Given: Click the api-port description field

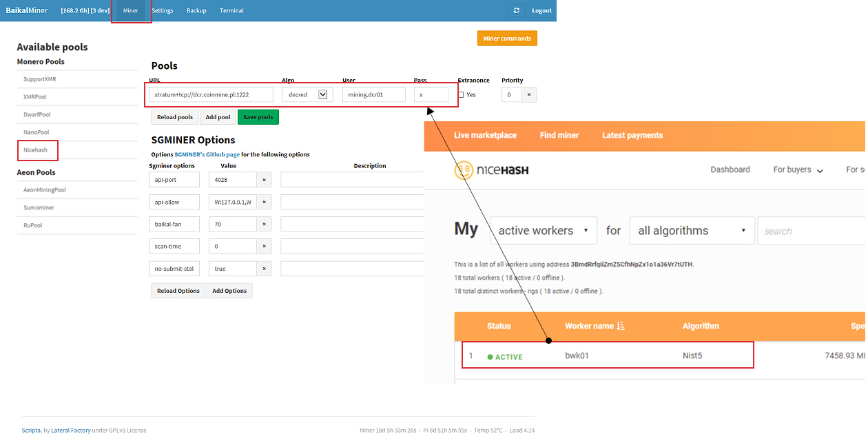Looking at the screenshot, I should (x=352, y=180).
